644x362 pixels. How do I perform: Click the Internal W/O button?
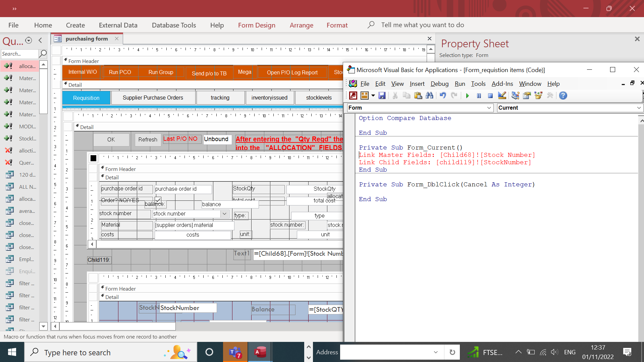[x=83, y=72]
